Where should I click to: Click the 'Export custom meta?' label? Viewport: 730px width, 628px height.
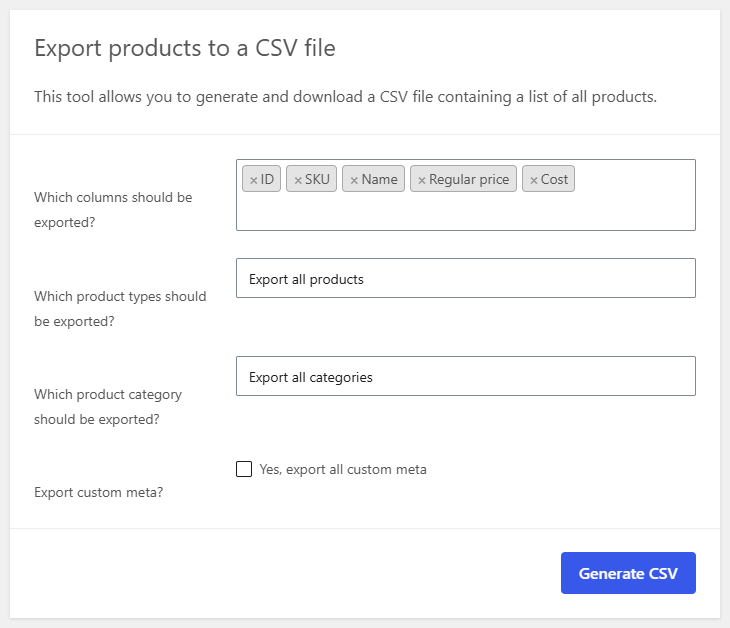coord(99,493)
